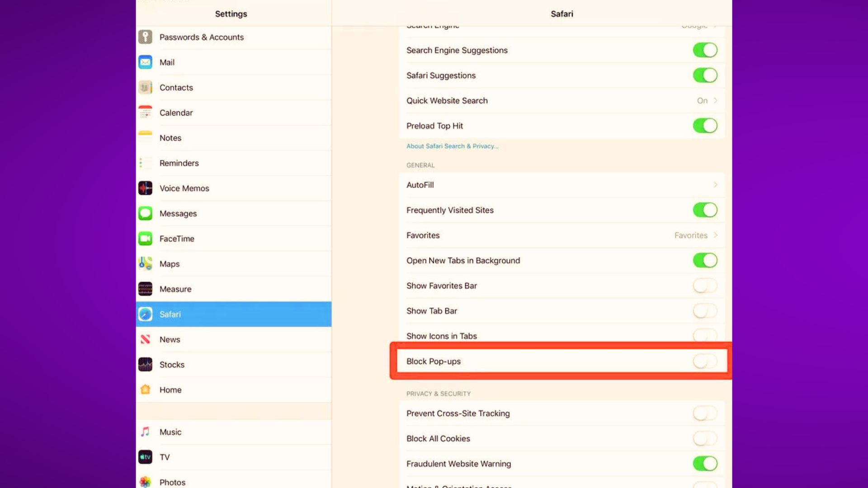The width and height of the screenshot is (868, 488).
Task: Tap the Music note icon
Action: 145,432
